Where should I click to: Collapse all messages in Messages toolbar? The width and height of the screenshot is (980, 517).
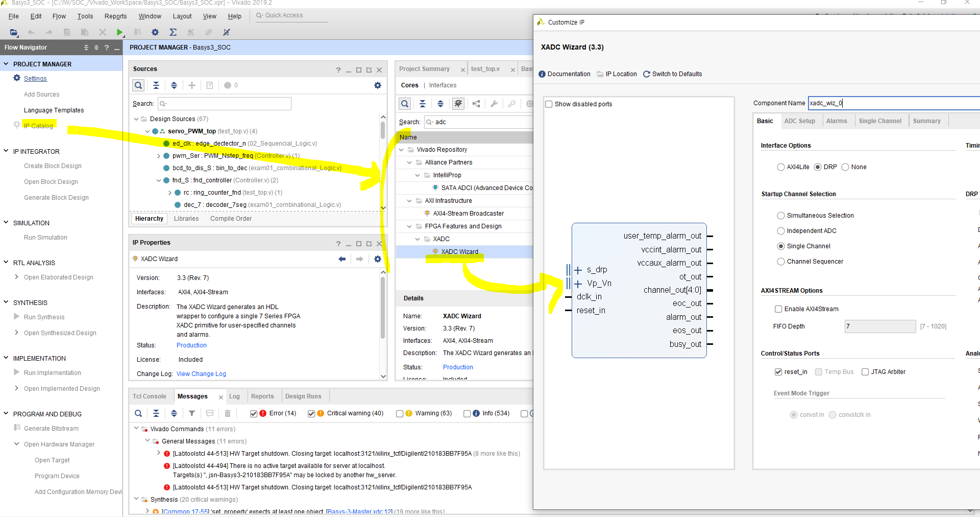156,413
